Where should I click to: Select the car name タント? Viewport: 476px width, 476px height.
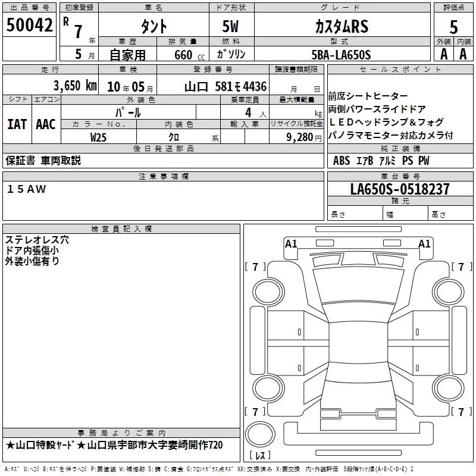pos(154,26)
